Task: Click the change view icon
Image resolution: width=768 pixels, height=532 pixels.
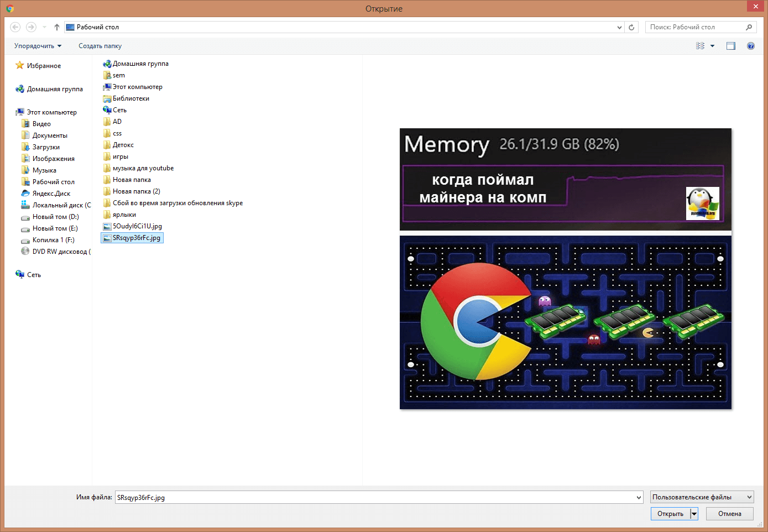Action: [700, 46]
